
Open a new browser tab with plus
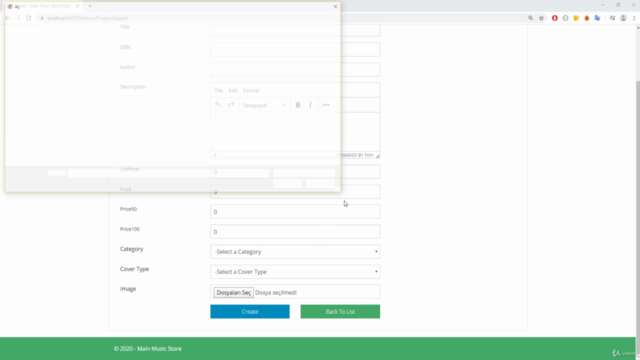(90, 6)
